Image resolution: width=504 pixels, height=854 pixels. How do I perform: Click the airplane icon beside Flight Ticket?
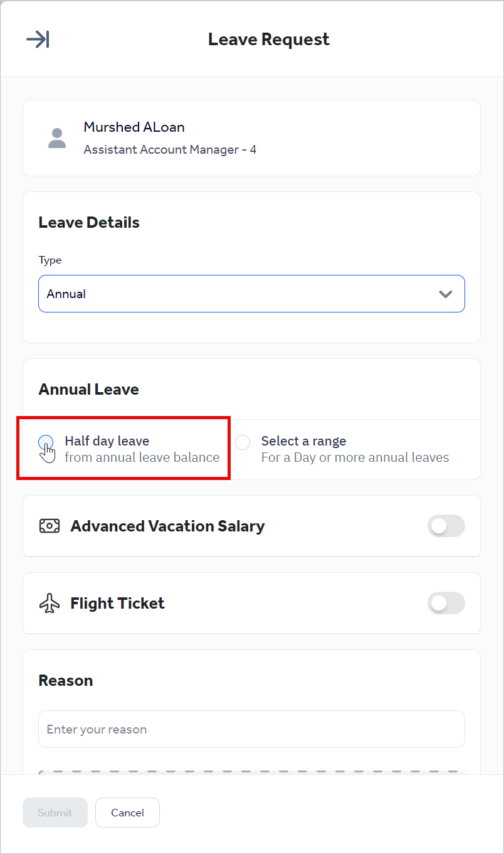coord(50,603)
